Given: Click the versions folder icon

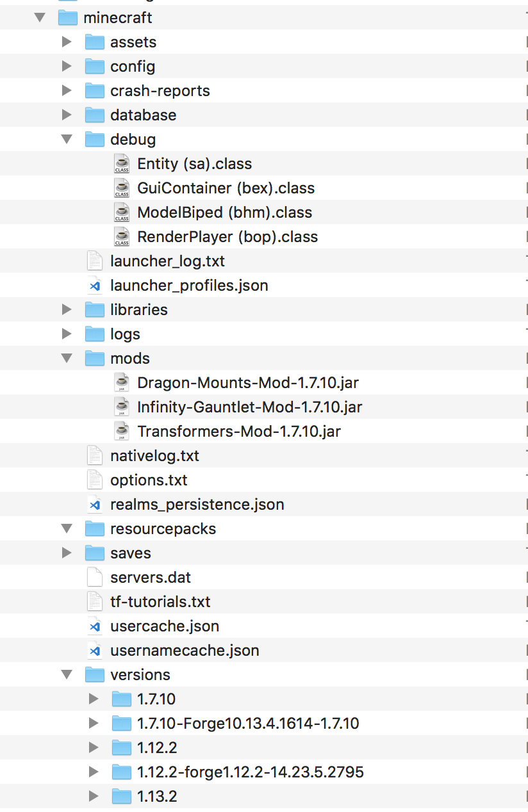Looking at the screenshot, I should click(94, 674).
